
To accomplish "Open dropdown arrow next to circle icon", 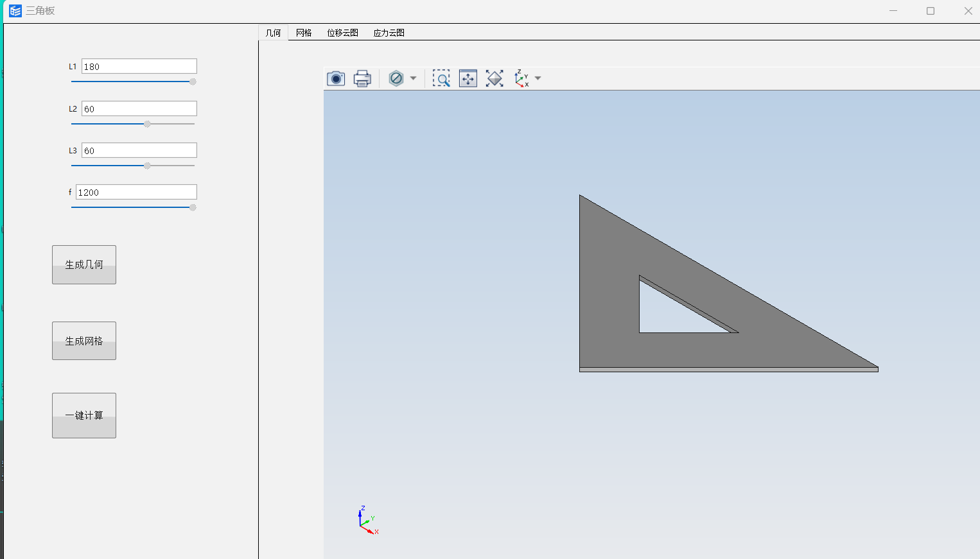I will pyautogui.click(x=413, y=78).
